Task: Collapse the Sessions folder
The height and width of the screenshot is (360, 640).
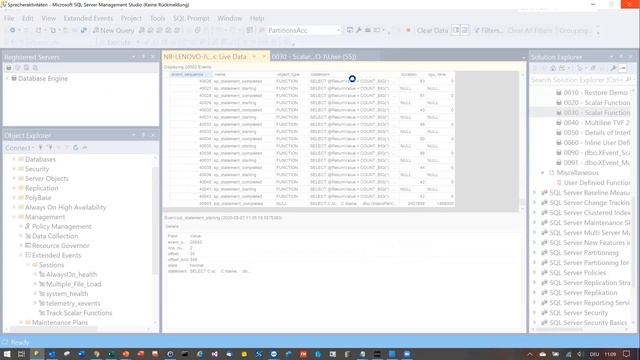Action: pos(28,265)
